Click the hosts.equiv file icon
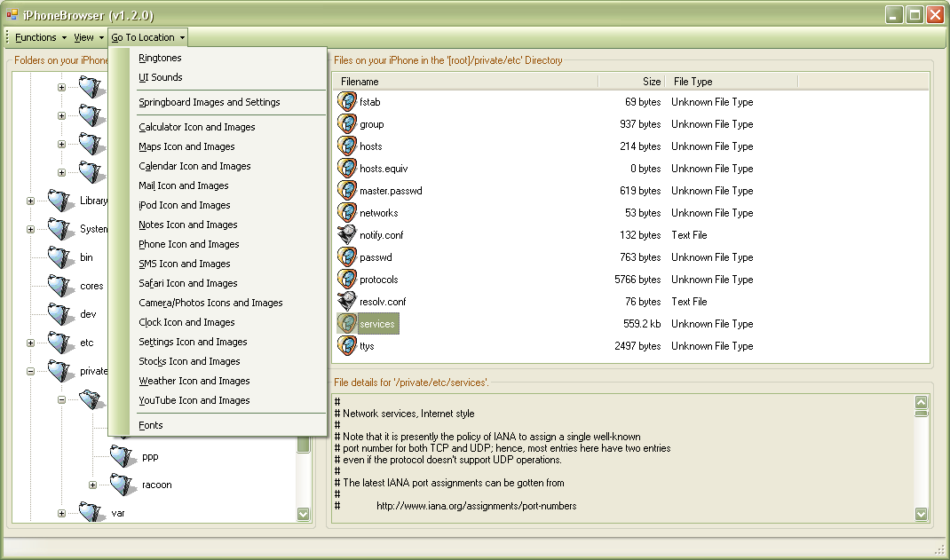The height and width of the screenshot is (560, 950). [x=347, y=169]
